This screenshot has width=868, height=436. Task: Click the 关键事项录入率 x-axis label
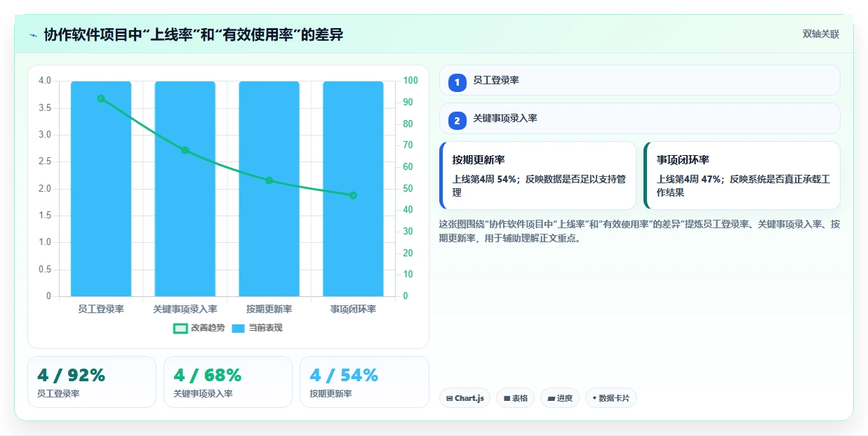pyautogui.click(x=185, y=309)
